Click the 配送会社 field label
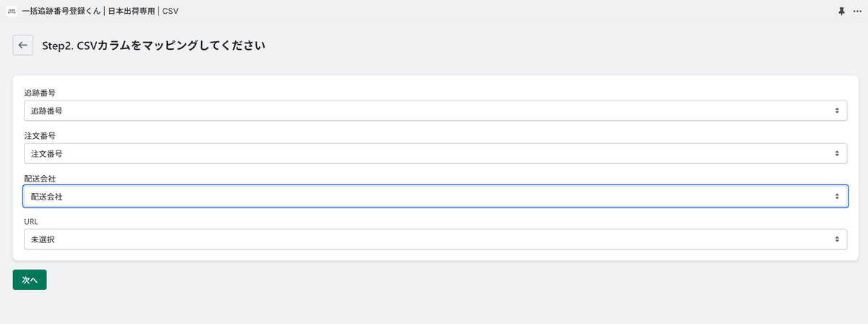Image resolution: width=868 pixels, height=324 pixels. (x=41, y=178)
